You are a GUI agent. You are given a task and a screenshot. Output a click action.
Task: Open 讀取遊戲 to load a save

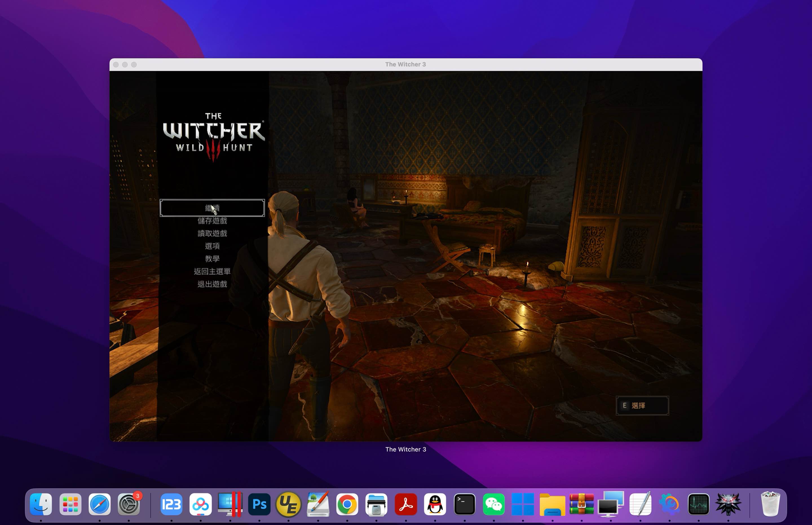212,233
